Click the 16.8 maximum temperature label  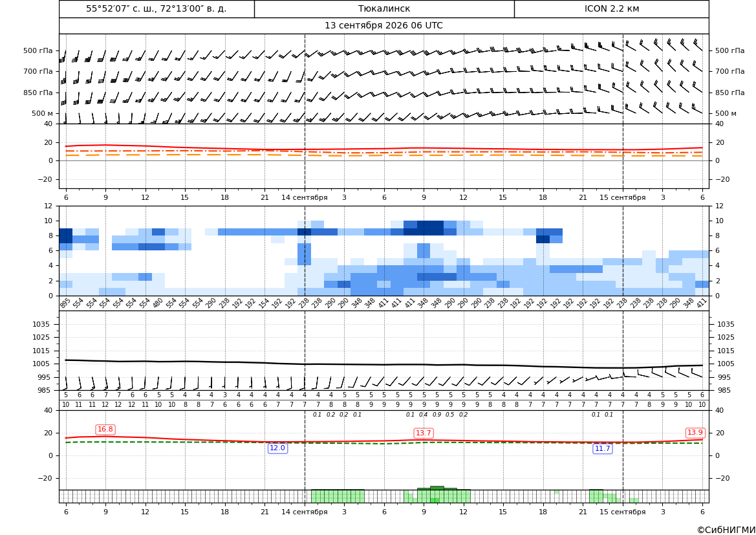click(x=105, y=430)
